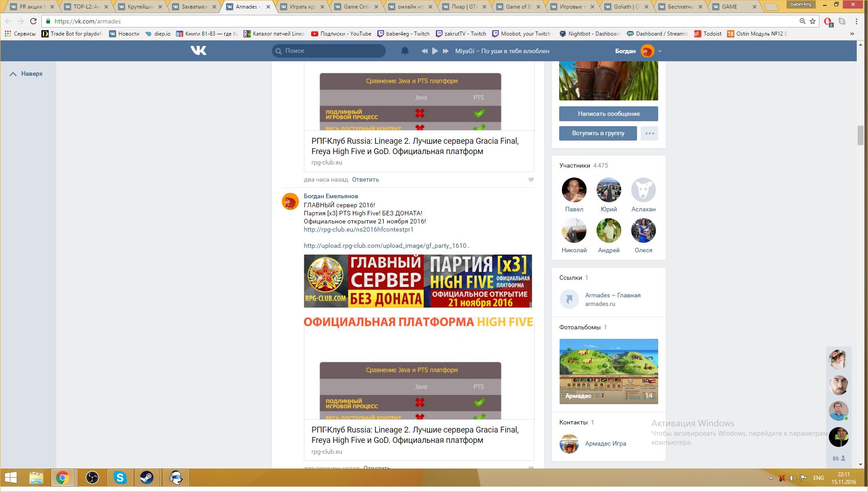Screen dimensions: 868x492
Task: Open Chrome three-dots menu
Action: [856, 21]
